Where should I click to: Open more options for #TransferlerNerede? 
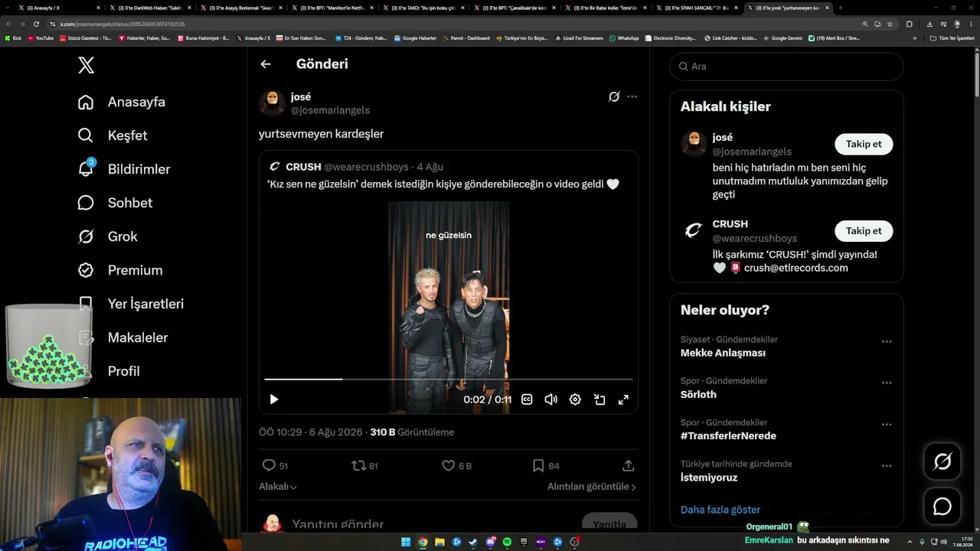[887, 424]
